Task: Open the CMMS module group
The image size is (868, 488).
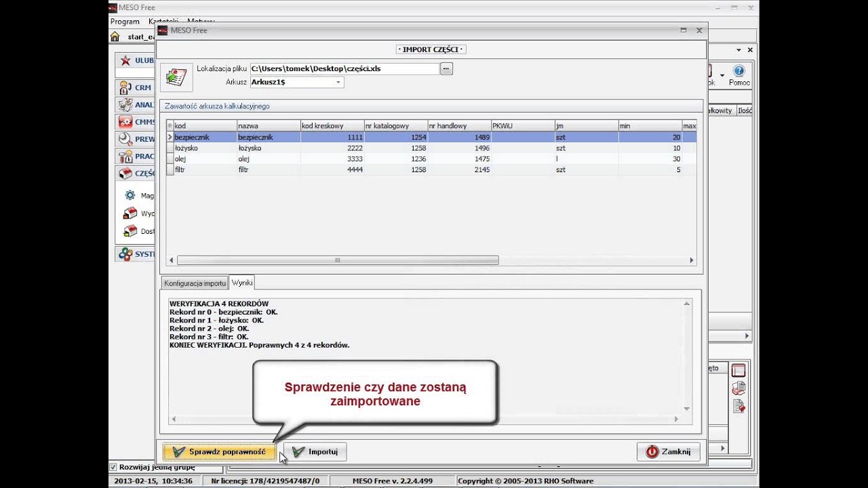Action: tap(135, 122)
